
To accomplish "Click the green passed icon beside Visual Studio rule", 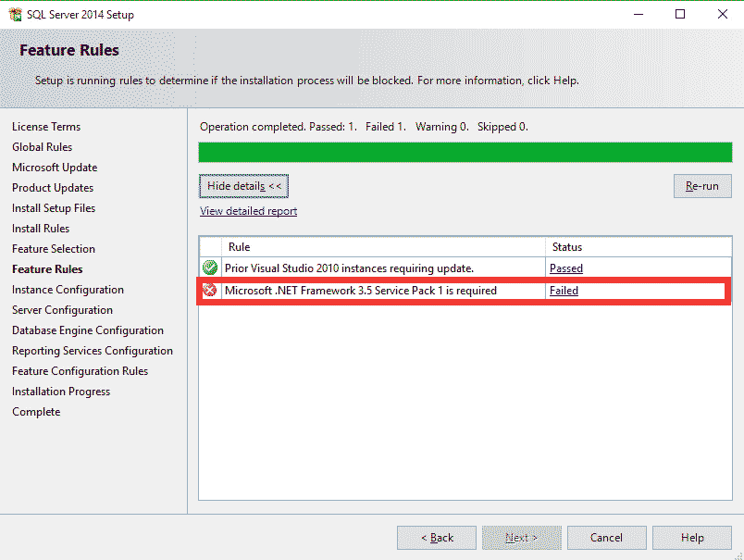I will click(210, 268).
